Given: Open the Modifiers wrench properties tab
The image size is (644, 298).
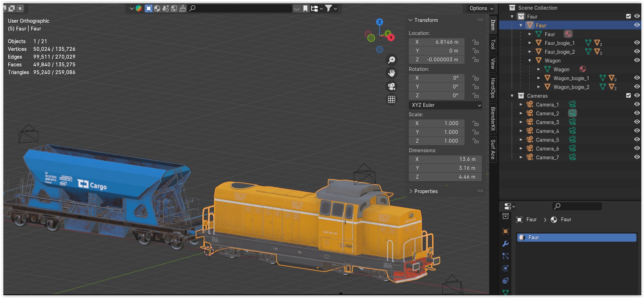Looking at the screenshot, I should (x=505, y=244).
